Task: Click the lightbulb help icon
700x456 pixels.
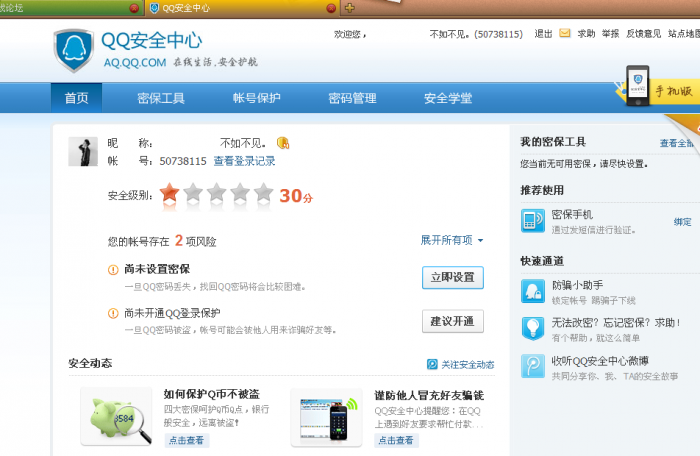Action: pos(533,329)
